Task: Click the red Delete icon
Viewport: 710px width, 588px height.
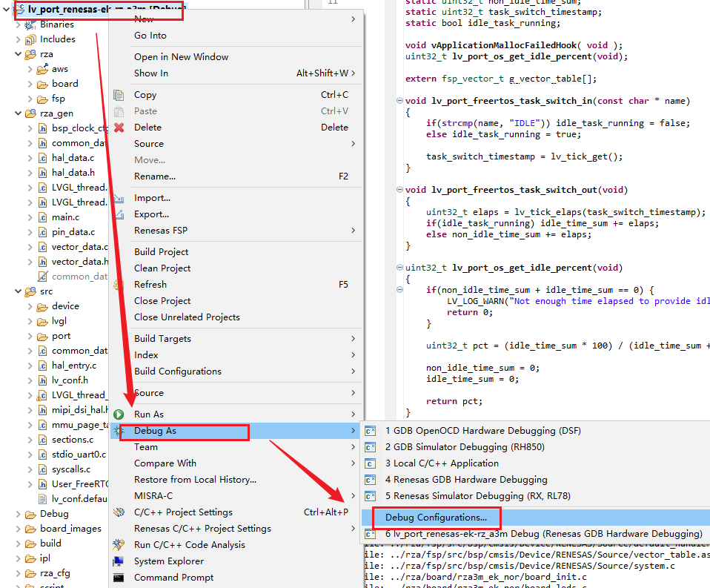Action: pyautogui.click(x=119, y=128)
